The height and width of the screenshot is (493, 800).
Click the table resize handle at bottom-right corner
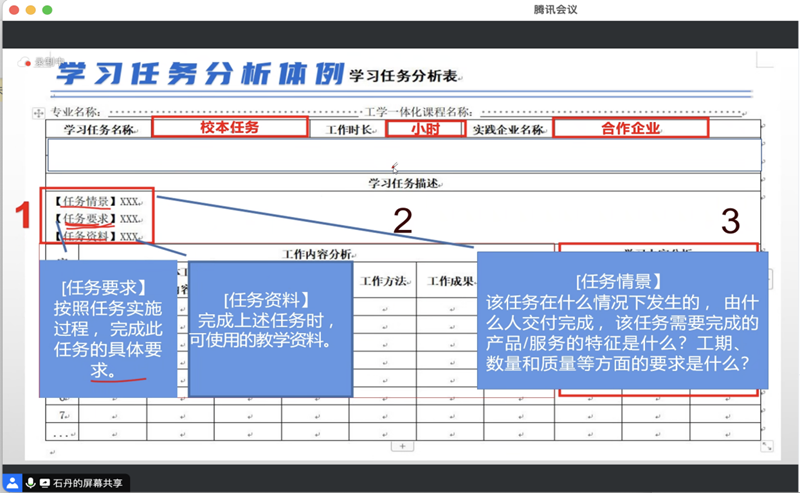(x=767, y=446)
